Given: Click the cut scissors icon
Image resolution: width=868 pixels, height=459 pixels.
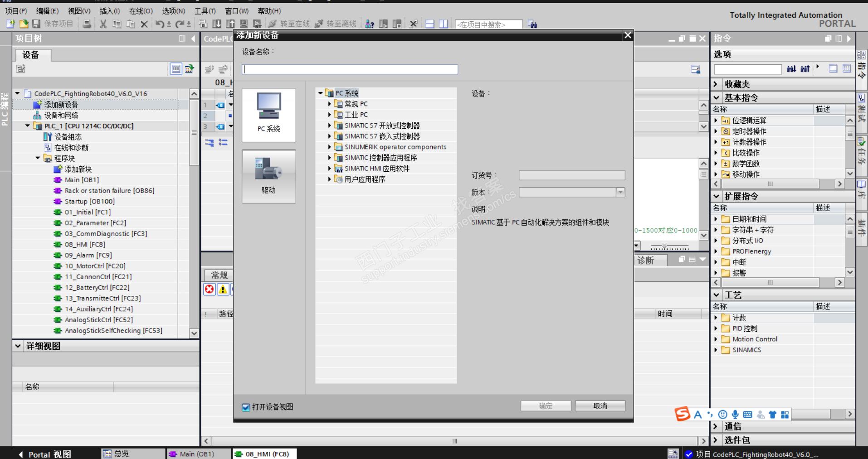Looking at the screenshot, I should (x=103, y=24).
